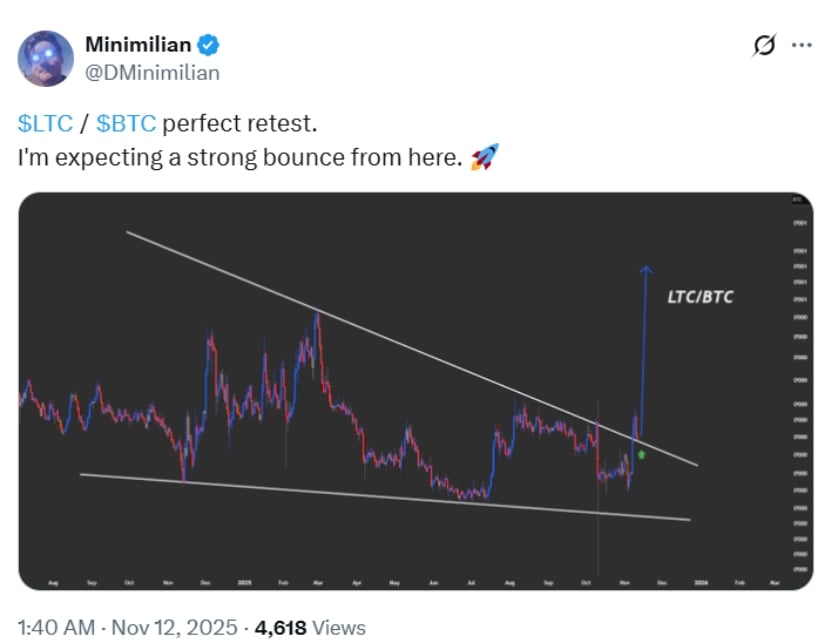Click the 4,618 Views count
The image size is (825, 643).
tap(310, 627)
